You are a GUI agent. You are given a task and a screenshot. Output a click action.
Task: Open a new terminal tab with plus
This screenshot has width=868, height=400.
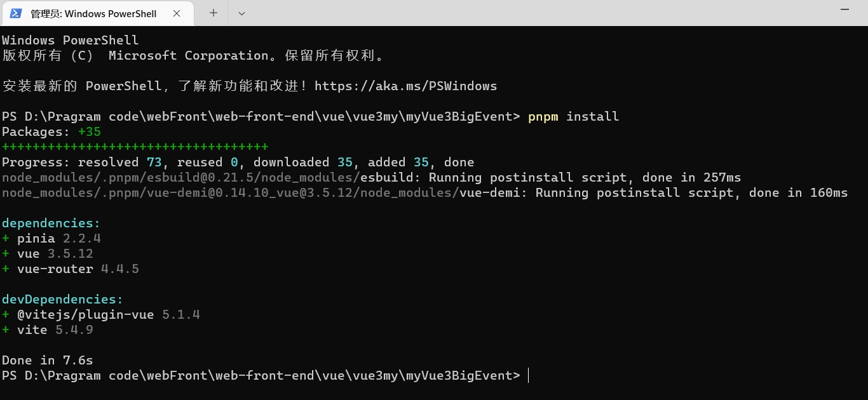[x=214, y=13]
